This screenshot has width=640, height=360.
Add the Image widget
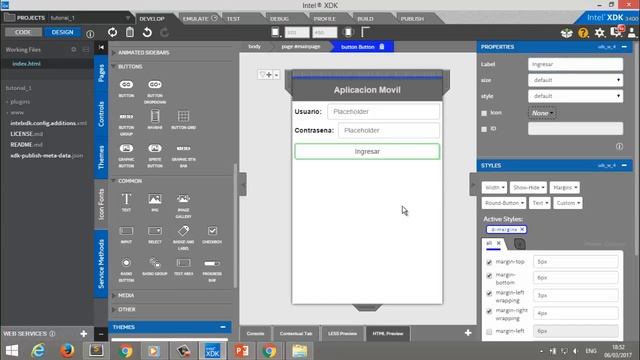pos(155,202)
